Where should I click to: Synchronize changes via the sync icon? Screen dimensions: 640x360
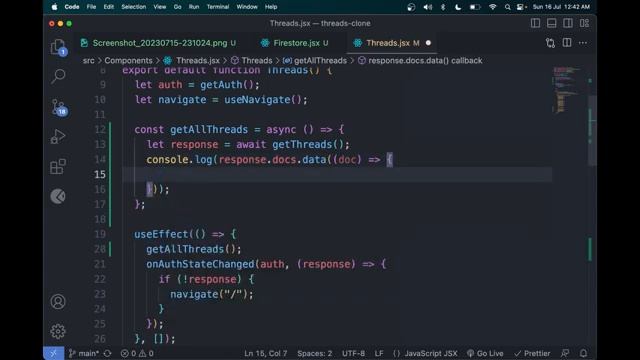pyautogui.click(x=108, y=353)
